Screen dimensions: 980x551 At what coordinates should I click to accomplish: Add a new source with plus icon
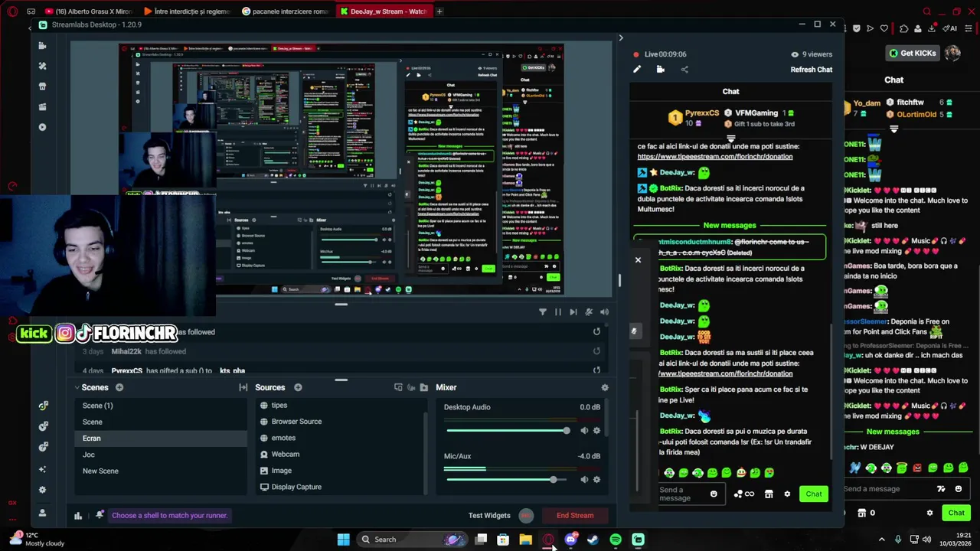click(298, 388)
